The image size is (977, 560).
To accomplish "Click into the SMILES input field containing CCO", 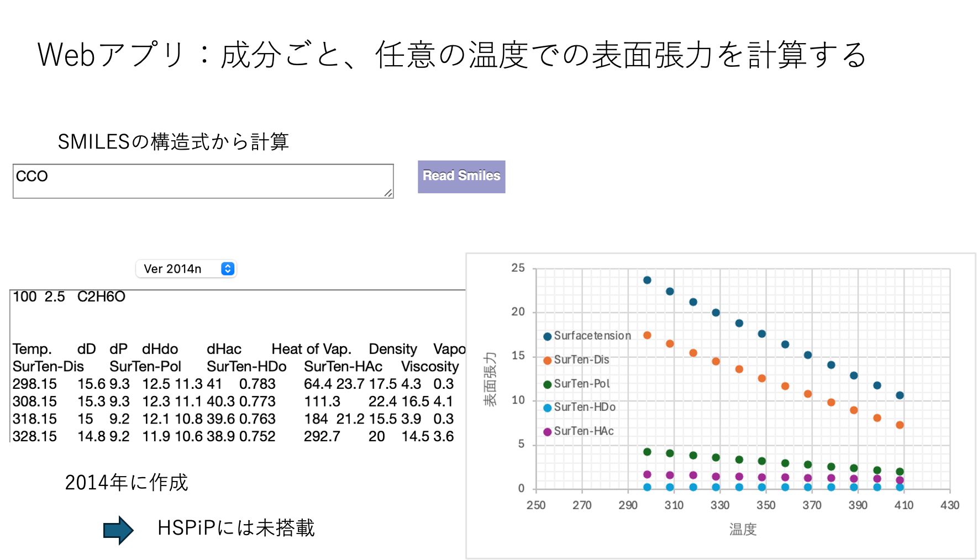I will pyautogui.click(x=203, y=181).
